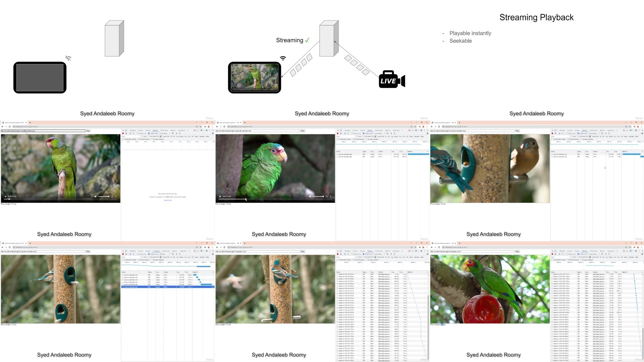Clear network log in parrot-on-perch DevTools
Image resolution: width=644 pixels, height=362 pixels.
pos(126,133)
